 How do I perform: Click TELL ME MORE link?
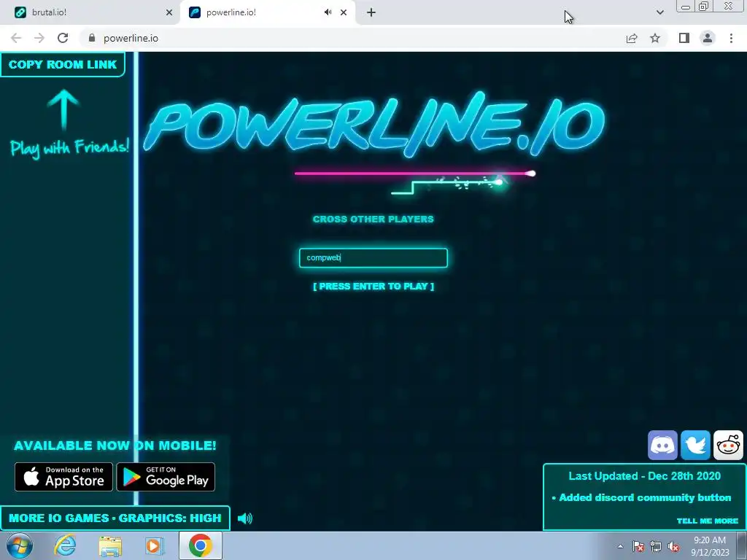tap(708, 521)
